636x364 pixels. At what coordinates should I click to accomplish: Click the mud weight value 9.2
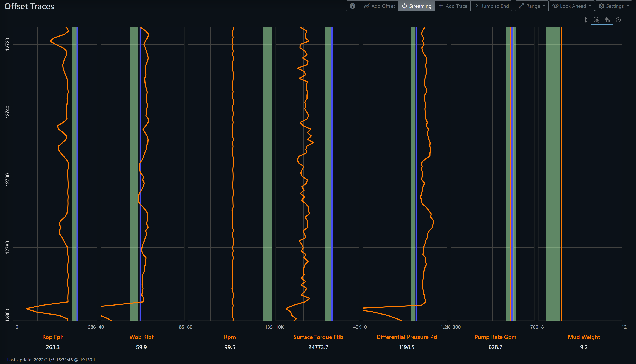584,347
